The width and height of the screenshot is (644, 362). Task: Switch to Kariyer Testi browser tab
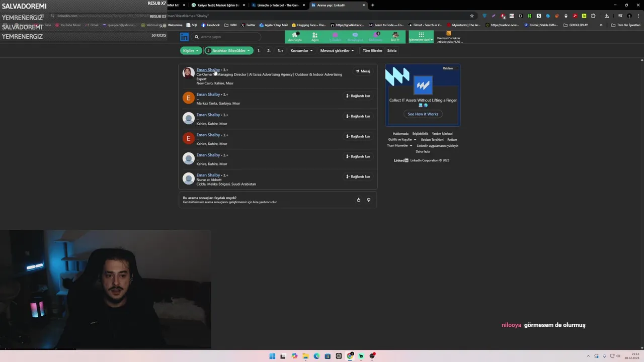tap(218, 5)
